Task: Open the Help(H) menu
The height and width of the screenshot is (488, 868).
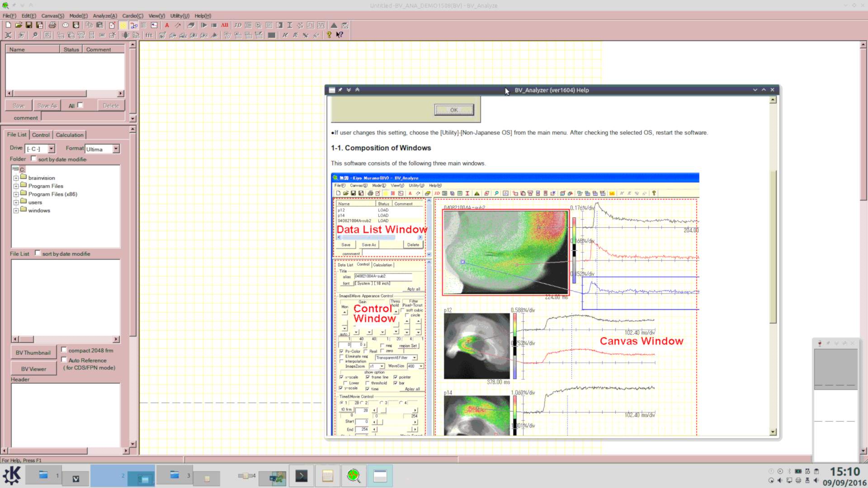Action: 203,16
